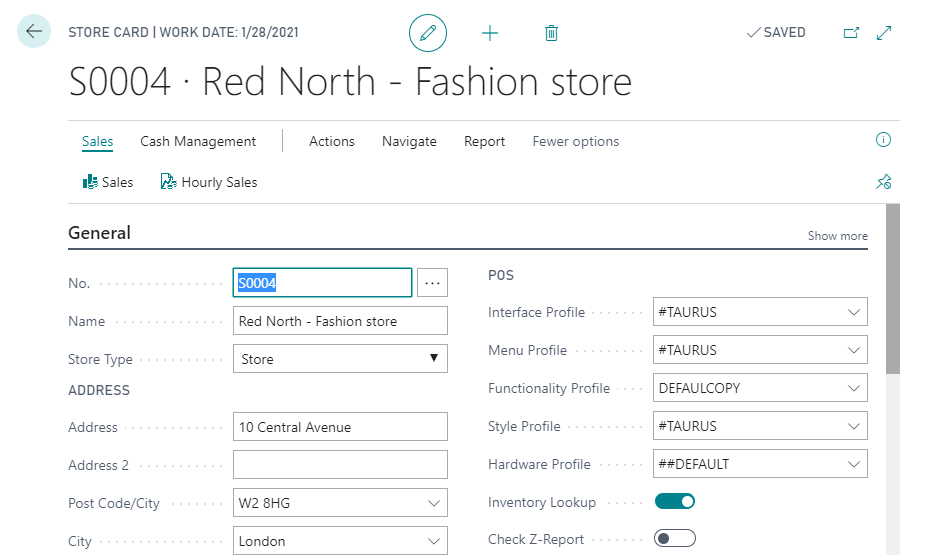Open the Hourly Sales report
Image resolution: width=929 pixels, height=555 pixels.
click(209, 182)
